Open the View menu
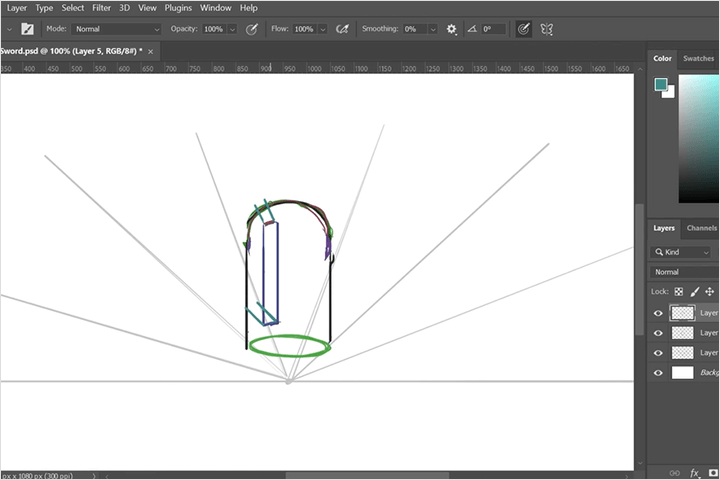Image resolution: width=720 pixels, height=480 pixels. (x=147, y=8)
